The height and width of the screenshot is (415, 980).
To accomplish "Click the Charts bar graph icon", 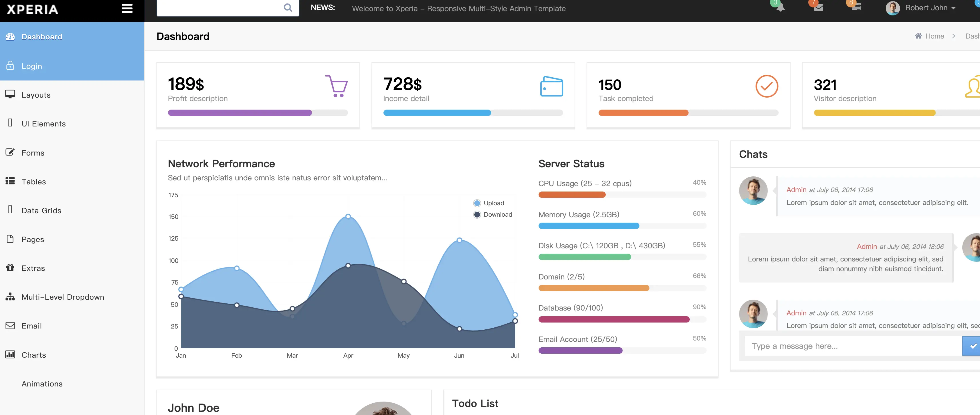I will (10, 354).
